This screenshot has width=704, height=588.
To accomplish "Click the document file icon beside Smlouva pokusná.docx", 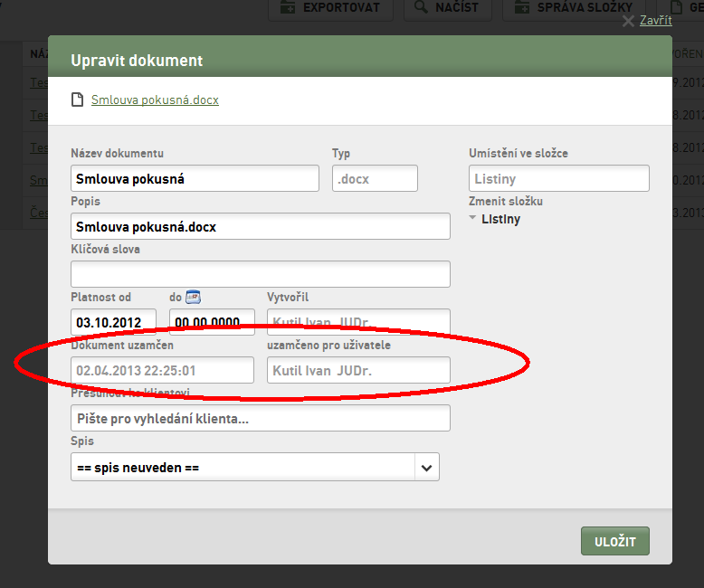I will tap(78, 100).
